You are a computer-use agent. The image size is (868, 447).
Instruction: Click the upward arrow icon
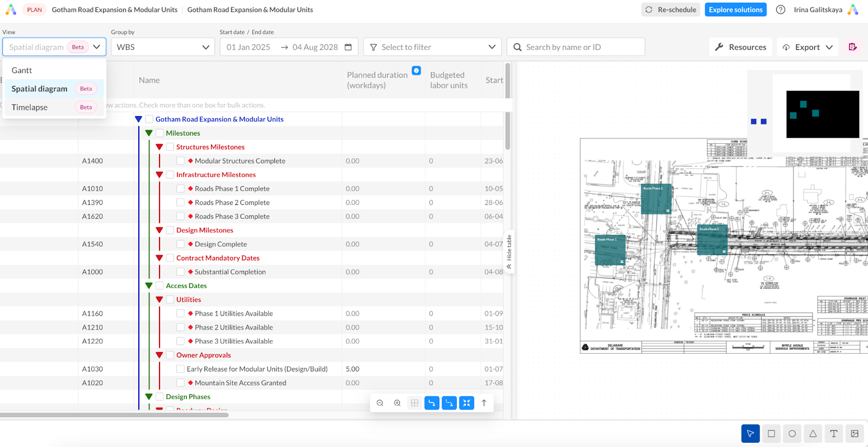tap(484, 403)
